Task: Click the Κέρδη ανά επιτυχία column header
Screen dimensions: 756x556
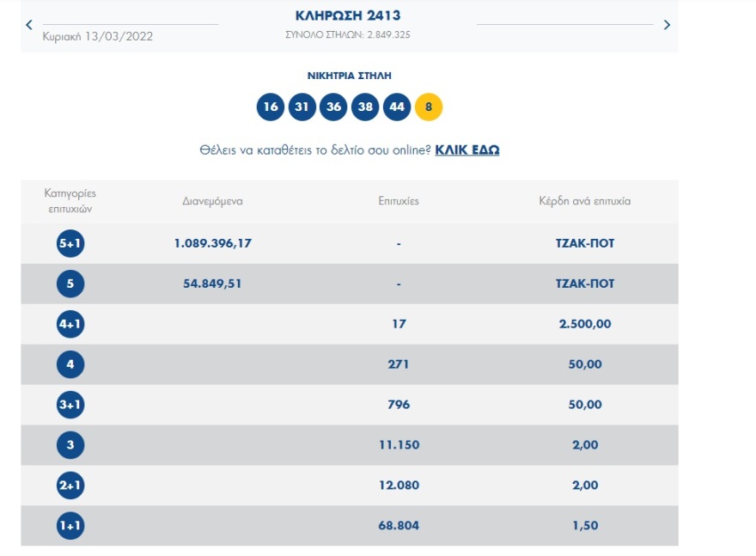Action: tap(585, 201)
